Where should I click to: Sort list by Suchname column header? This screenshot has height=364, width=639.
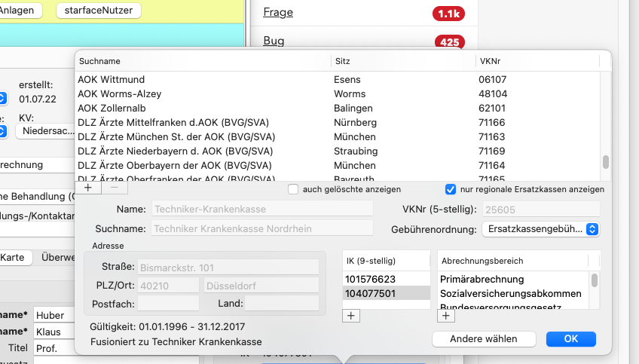[203, 61]
